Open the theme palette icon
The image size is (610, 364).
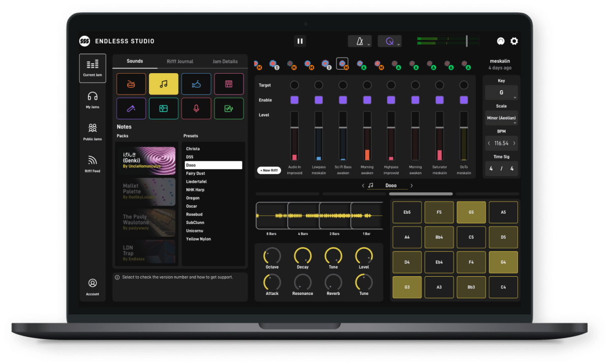coord(501,41)
